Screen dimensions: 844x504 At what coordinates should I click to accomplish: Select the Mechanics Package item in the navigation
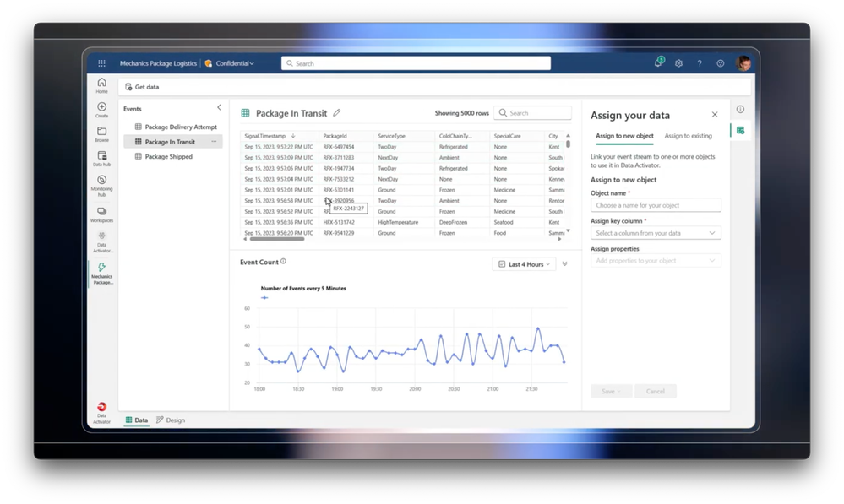point(101,274)
